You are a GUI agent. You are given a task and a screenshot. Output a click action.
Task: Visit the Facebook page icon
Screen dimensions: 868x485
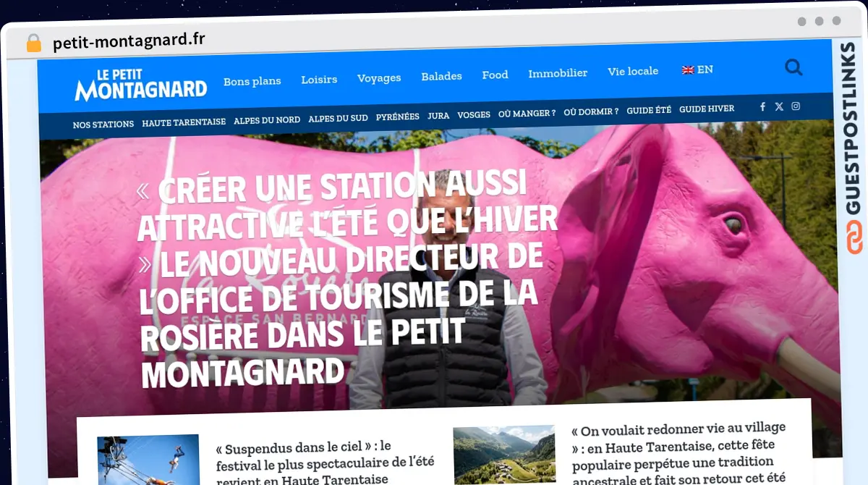762,106
